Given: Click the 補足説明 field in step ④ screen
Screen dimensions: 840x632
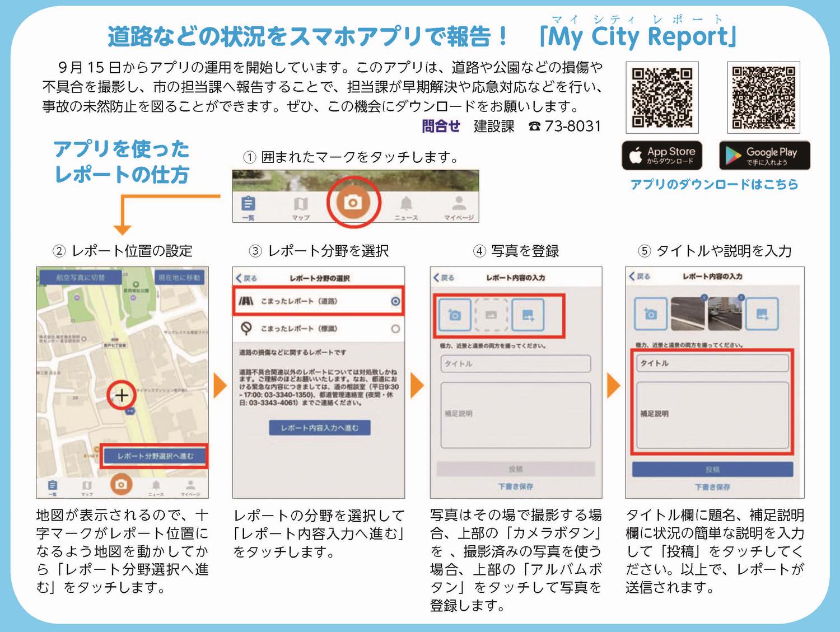Looking at the screenshot, I should [515, 415].
